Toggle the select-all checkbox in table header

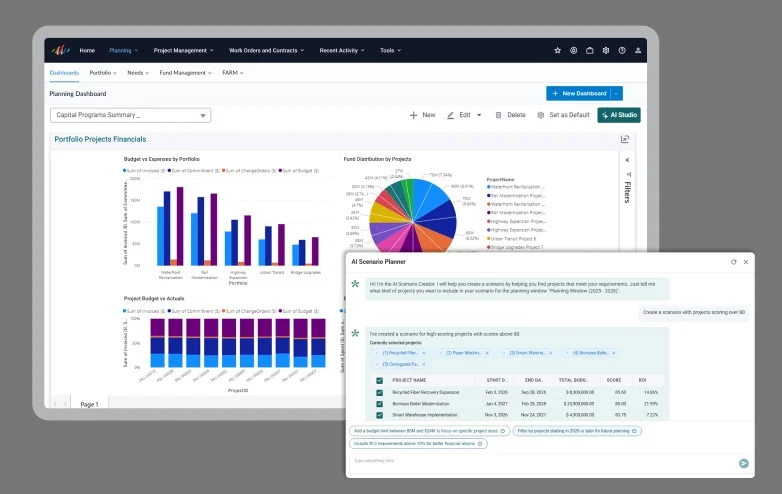[380, 380]
